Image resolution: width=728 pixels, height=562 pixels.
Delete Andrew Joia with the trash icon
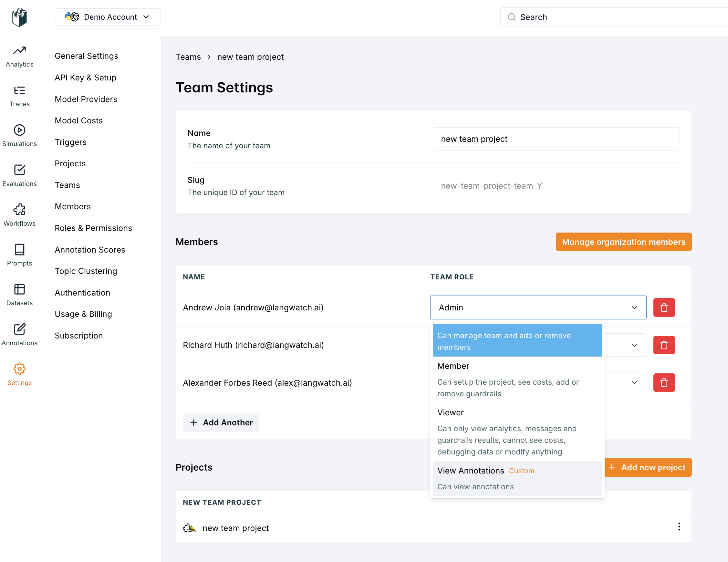click(x=664, y=307)
